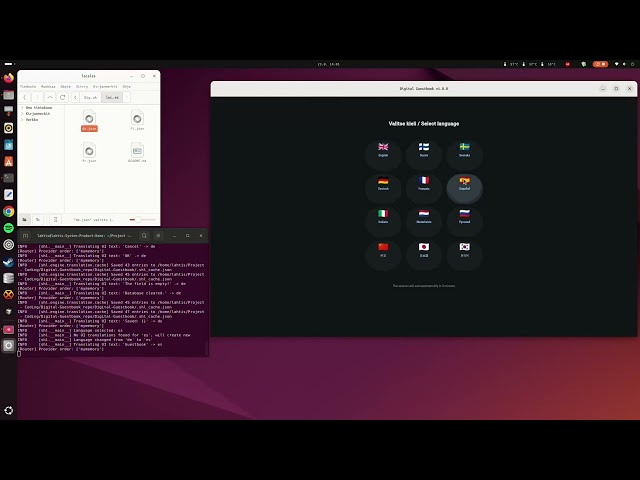Open the system status menu in top bar
Viewport: 640px width, 480px height.
click(624, 64)
